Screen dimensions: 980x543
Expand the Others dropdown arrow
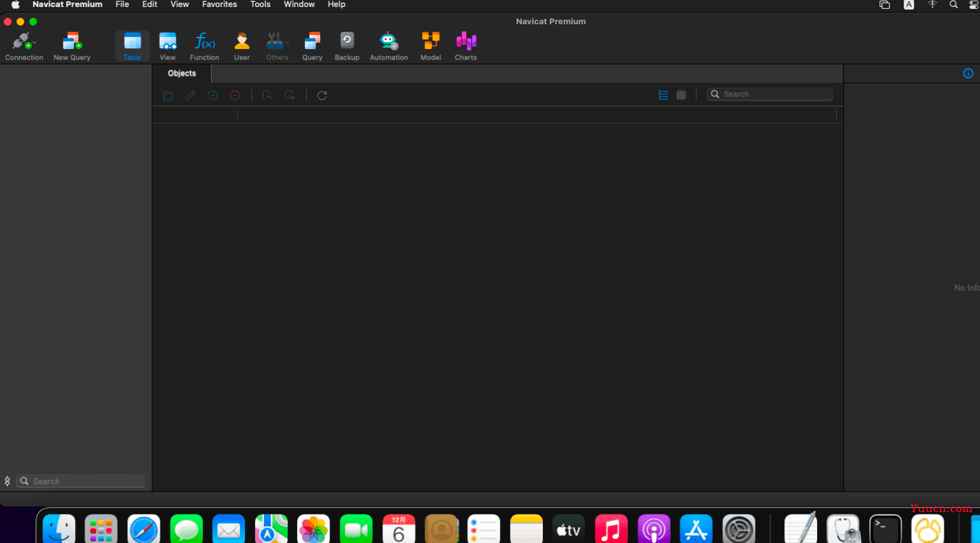288,43
